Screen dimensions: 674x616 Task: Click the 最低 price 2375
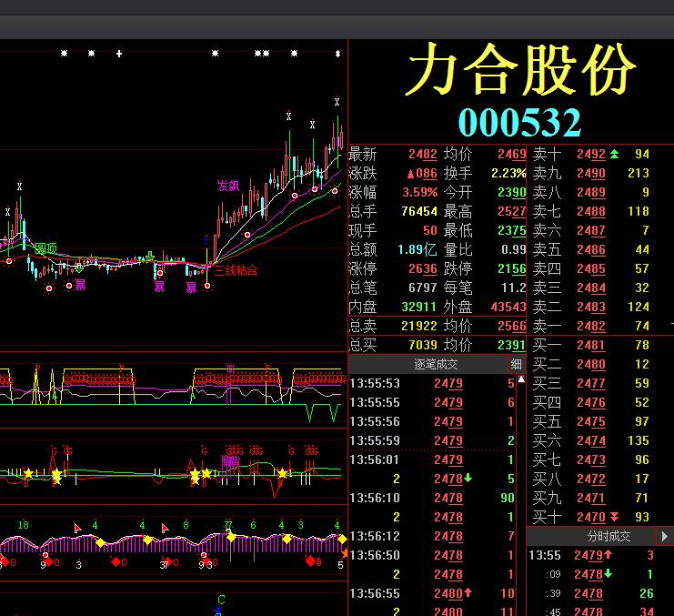pyautogui.click(x=511, y=230)
